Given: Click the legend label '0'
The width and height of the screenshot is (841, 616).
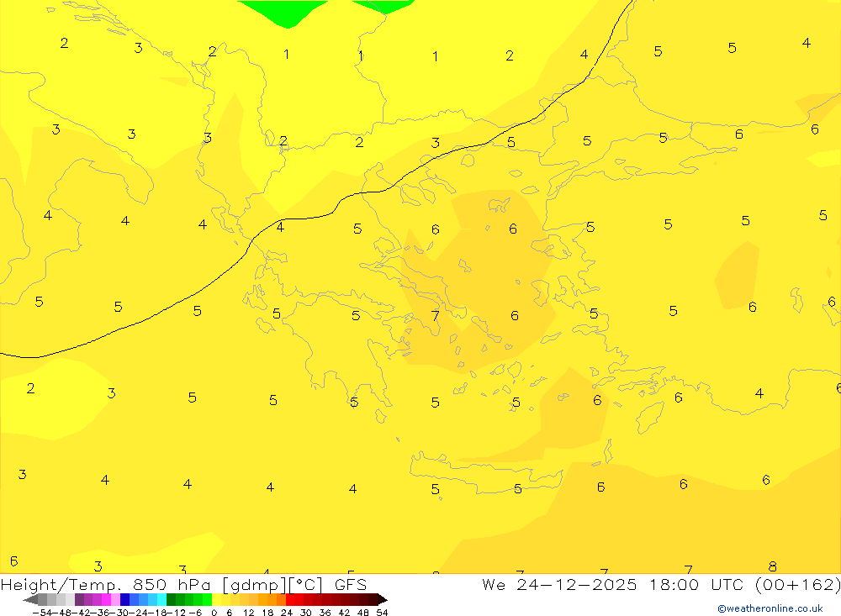Looking at the screenshot, I should click(214, 613).
